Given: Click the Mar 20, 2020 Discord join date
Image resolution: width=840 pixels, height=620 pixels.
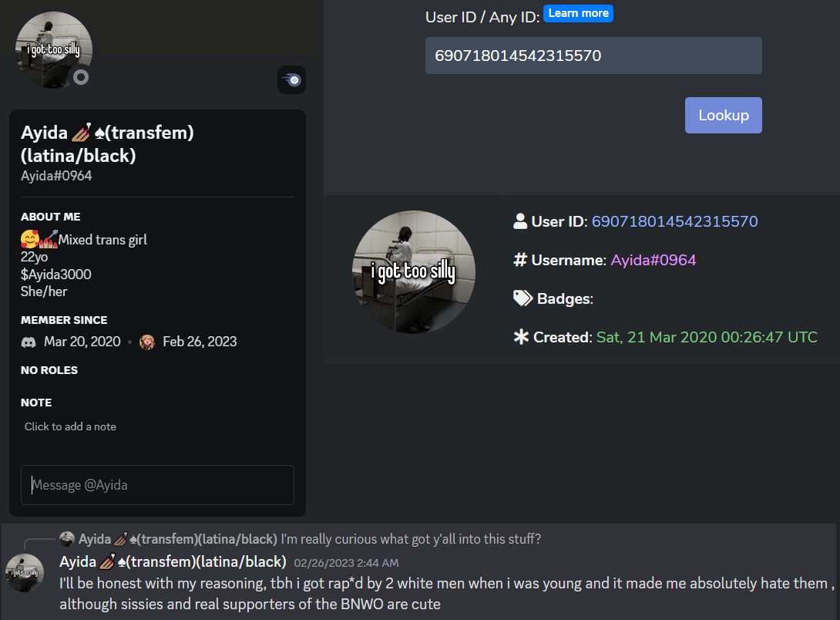Looking at the screenshot, I should (82, 342).
